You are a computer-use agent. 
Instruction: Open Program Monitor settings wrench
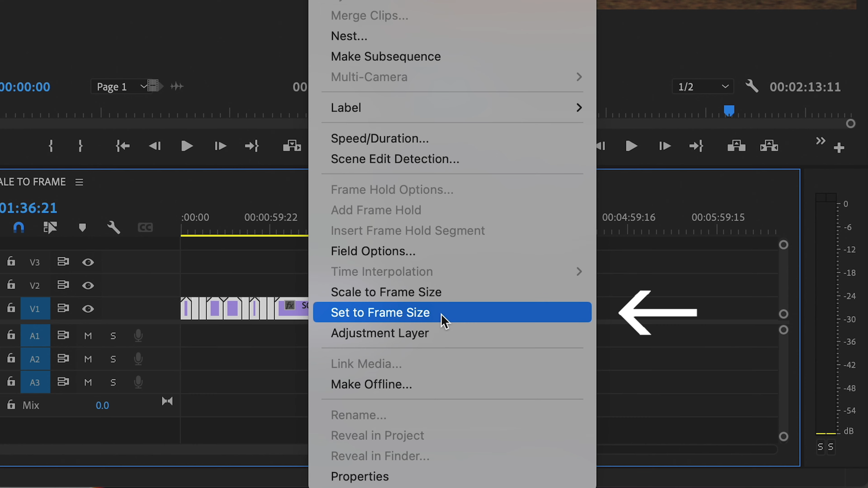(752, 86)
